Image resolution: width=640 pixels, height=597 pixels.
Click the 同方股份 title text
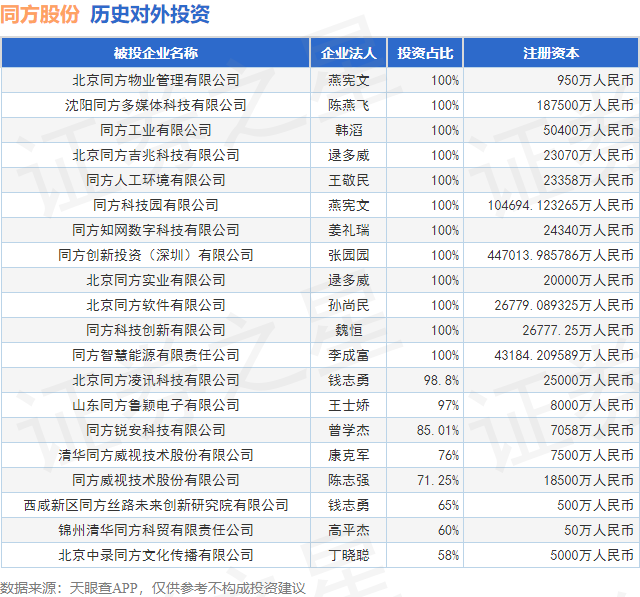click(x=40, y=14)
